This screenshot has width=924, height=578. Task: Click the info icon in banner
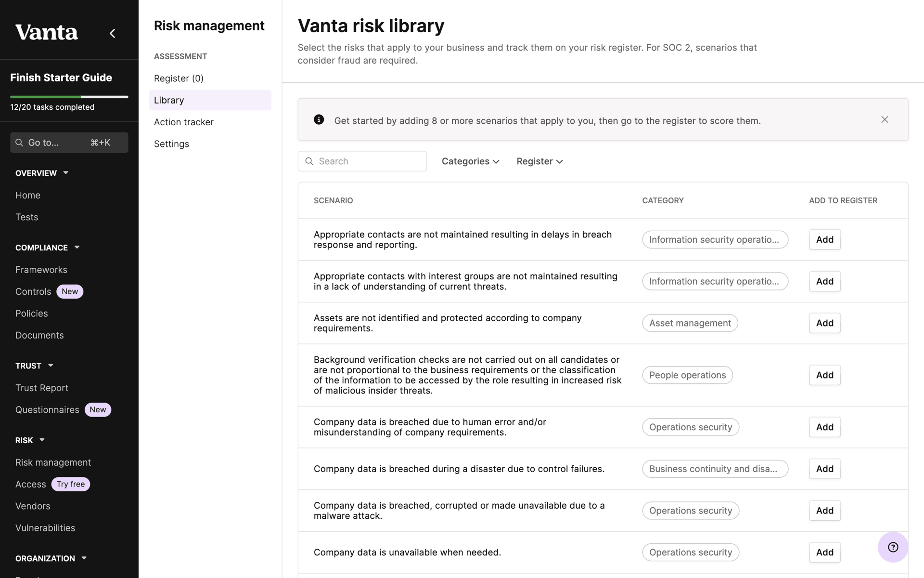[x=319, y=119]
